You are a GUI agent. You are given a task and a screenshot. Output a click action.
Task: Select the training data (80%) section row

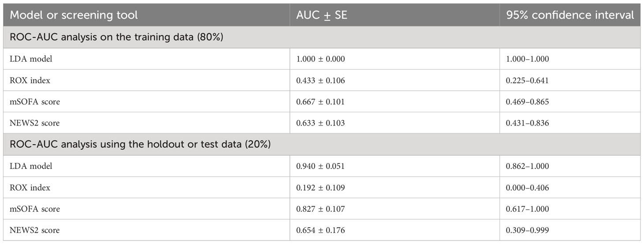(322, 37)
